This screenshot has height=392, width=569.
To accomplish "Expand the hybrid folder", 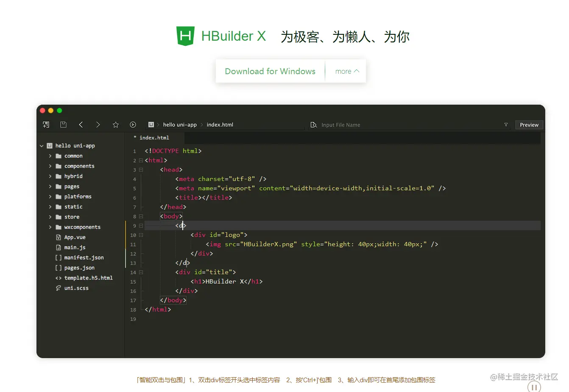I will click(50, 176).
